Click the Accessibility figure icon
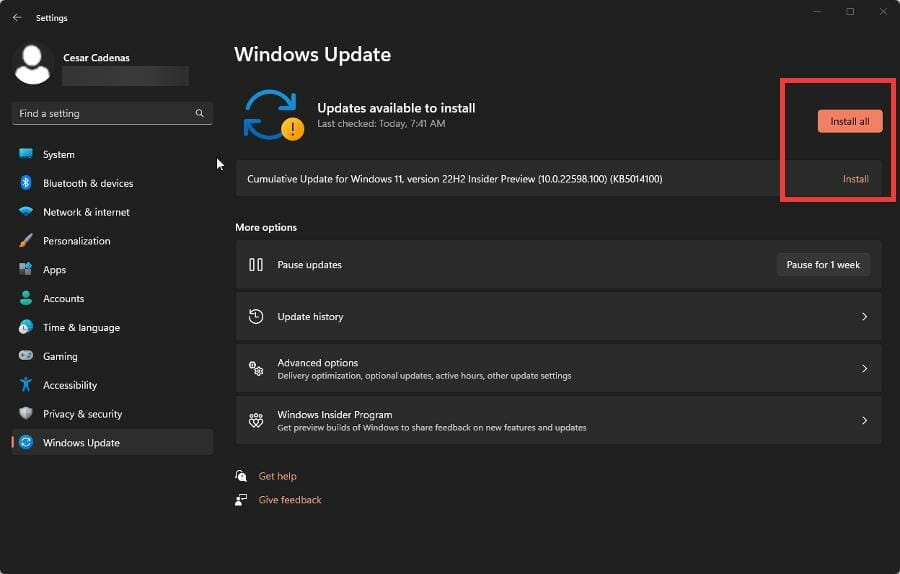The image size is (900, 574). pos(26,384)
